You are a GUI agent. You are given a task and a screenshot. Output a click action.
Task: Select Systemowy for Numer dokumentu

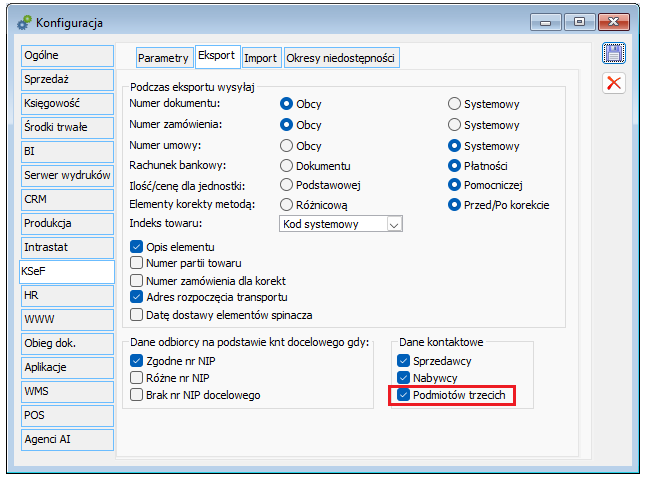454,104
